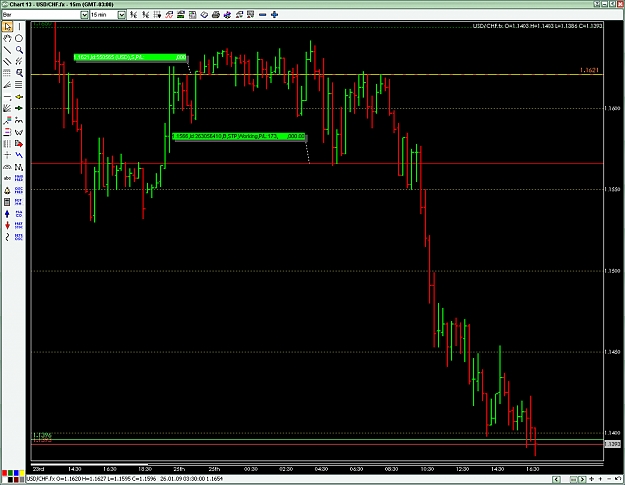Select the dotted horizontal lines tool
The image size is (625, 485).
click(x=8, y=73)
